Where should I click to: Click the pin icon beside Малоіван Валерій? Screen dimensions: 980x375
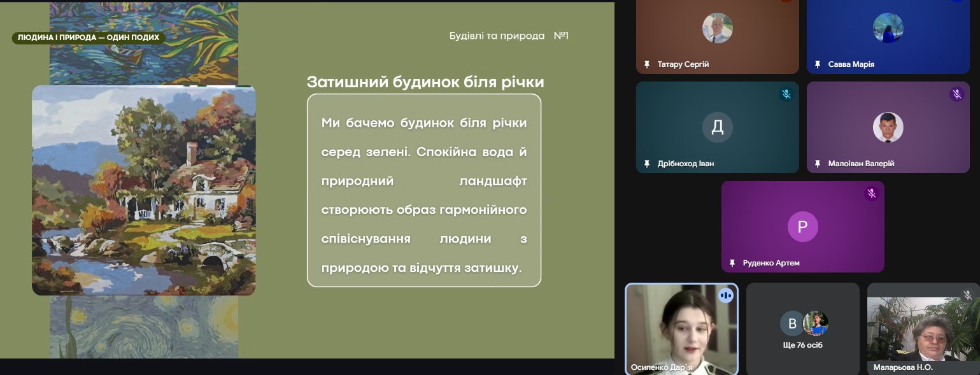818,164
